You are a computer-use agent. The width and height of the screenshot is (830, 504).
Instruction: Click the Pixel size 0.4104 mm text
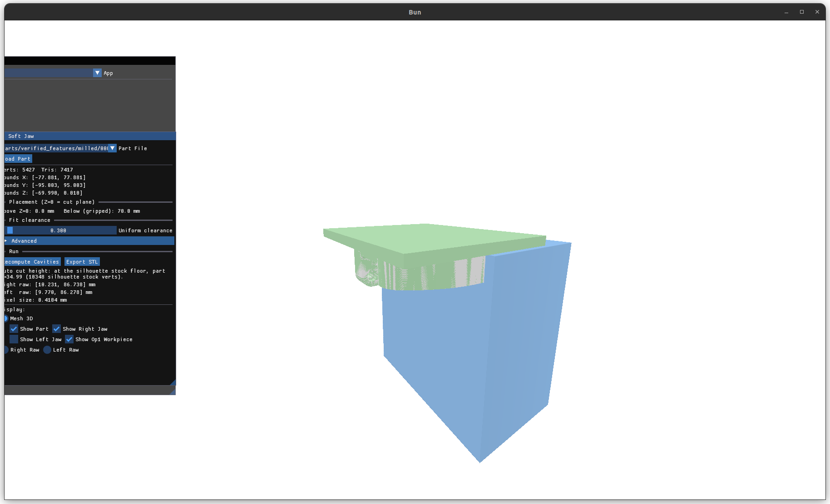(36, 300)
